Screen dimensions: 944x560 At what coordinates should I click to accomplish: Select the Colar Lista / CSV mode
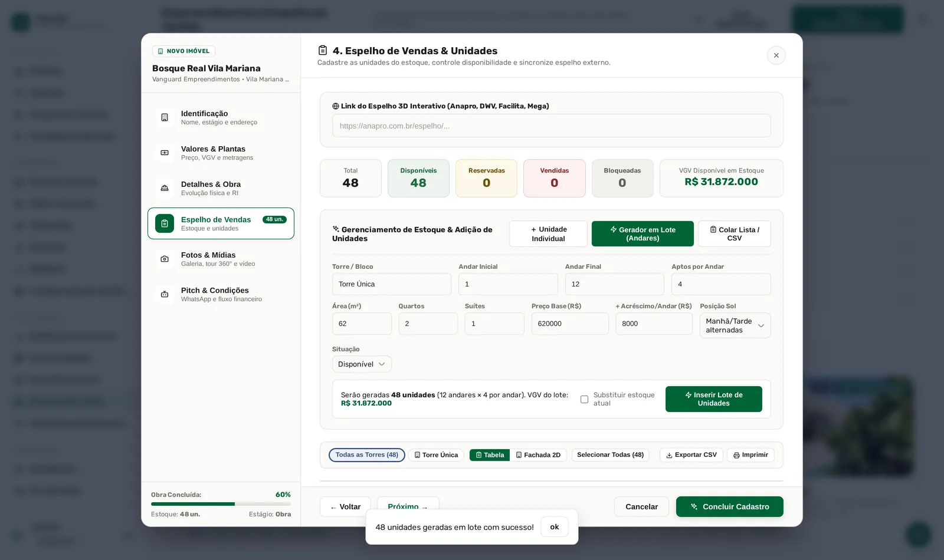(735, 233)
